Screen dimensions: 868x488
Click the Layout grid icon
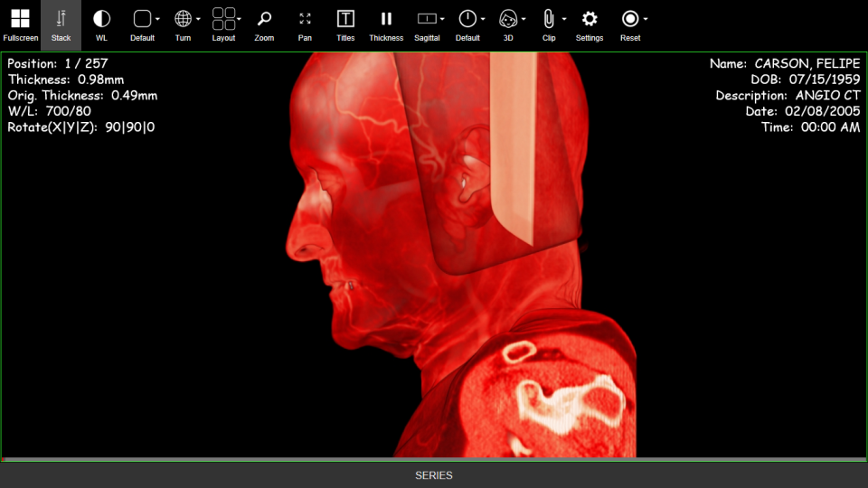tap(223, 19)
